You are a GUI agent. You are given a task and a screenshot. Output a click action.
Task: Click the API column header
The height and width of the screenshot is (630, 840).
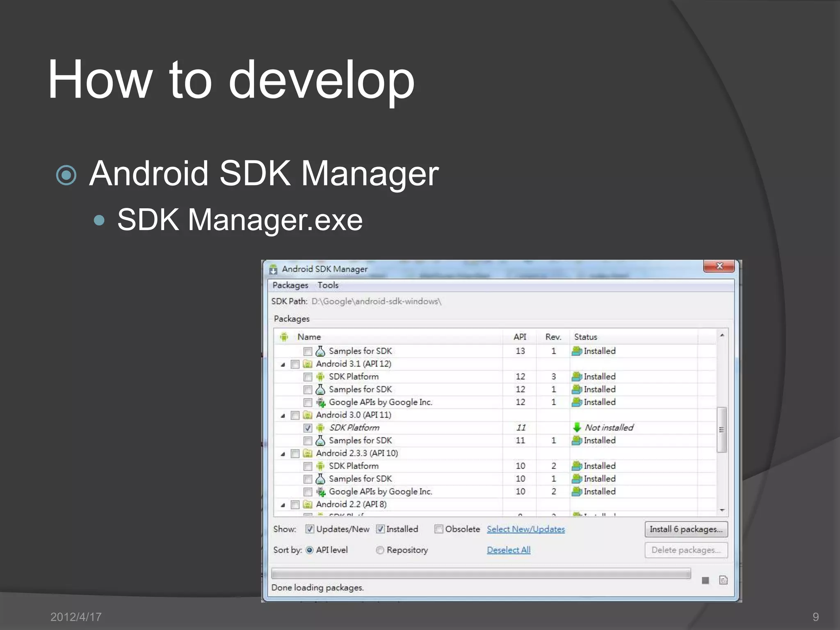[x=520, y=337]
